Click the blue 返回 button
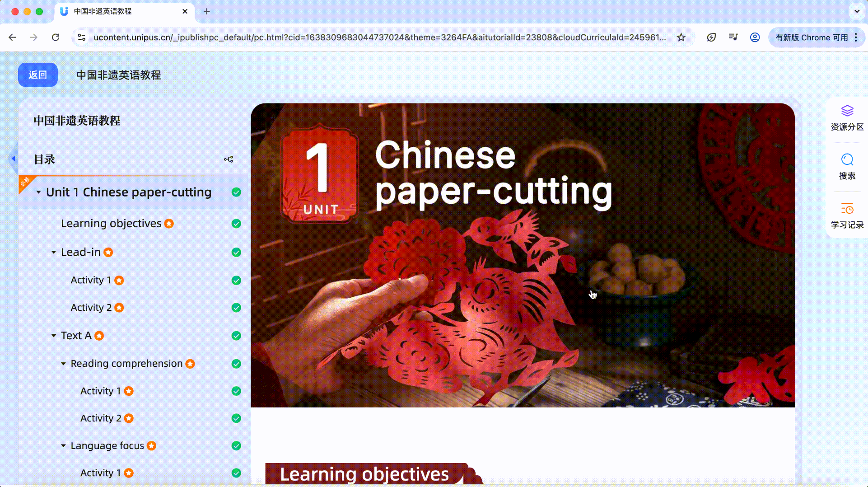 [x=38, y=75]
